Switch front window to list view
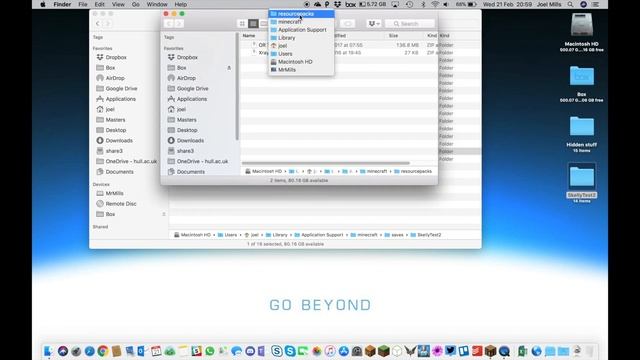The image size is (640, 360). [253, 24]
